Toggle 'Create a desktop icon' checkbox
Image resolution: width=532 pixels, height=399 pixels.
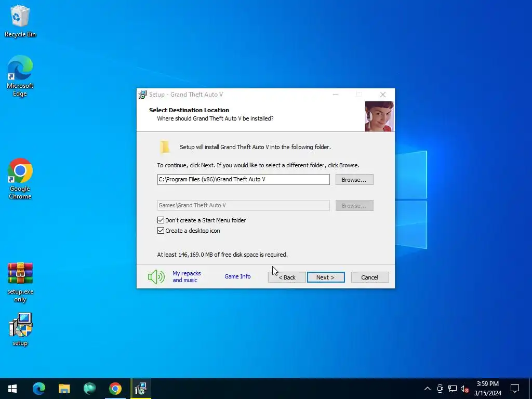pos(161,231)
